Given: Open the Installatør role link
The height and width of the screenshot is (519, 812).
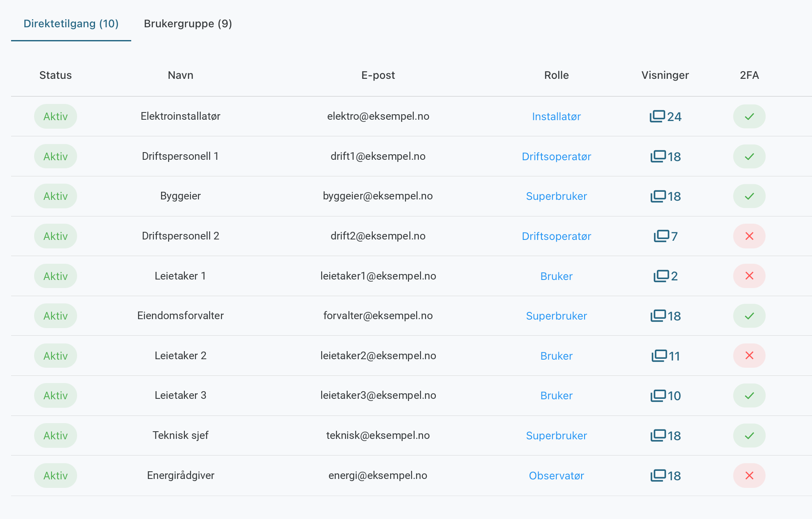Looking at the screenshot, I should pyautogui.click(x=556, y=116).
